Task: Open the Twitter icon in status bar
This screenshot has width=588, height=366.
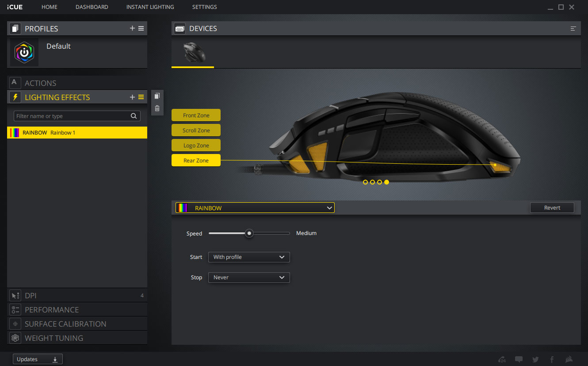Action: (535, 359)
